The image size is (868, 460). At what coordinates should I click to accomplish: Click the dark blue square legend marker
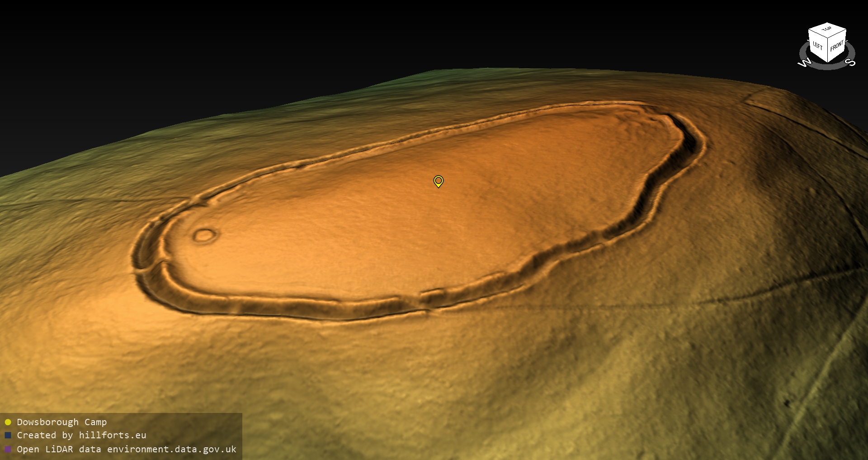click(8, 435)
